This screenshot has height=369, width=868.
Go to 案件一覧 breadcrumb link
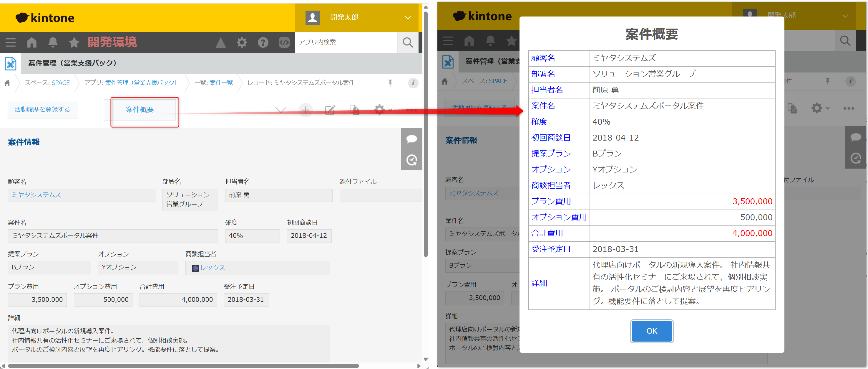(221, 83)
